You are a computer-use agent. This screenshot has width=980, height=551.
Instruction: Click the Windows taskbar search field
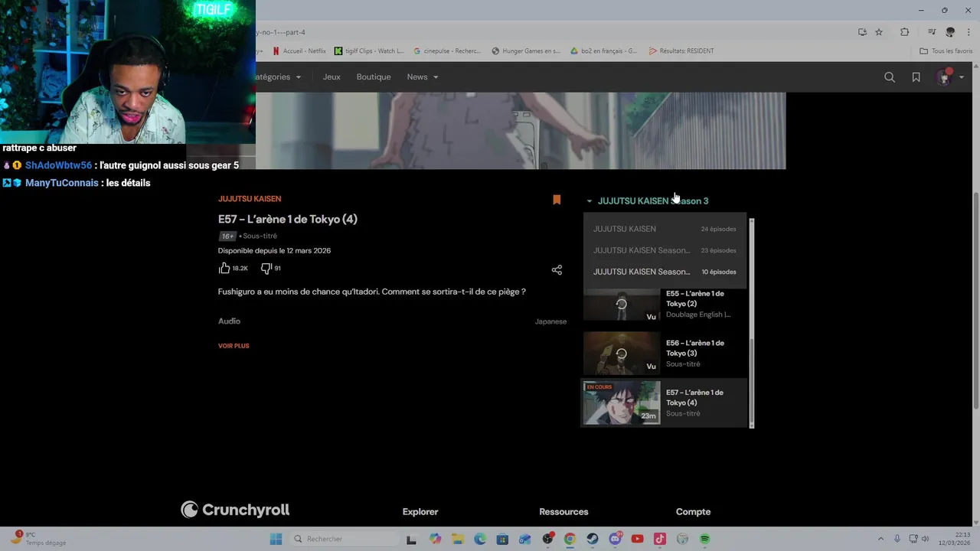(x=345, y=539)
